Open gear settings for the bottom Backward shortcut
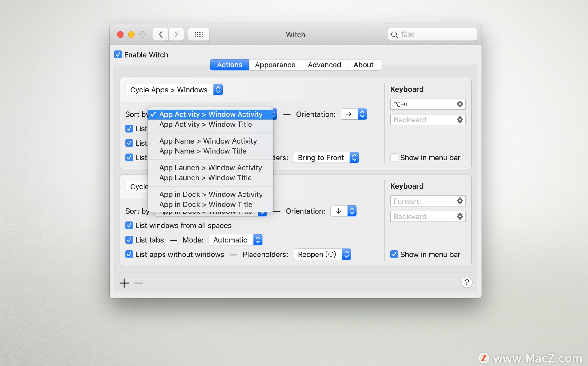 460,216
